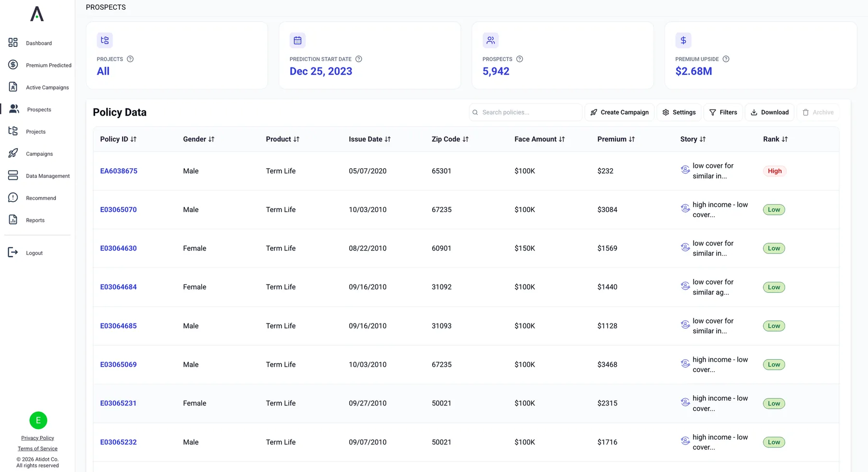Click the High rank badge
This screenshot has height=472, width=868.
click(774, 171)
